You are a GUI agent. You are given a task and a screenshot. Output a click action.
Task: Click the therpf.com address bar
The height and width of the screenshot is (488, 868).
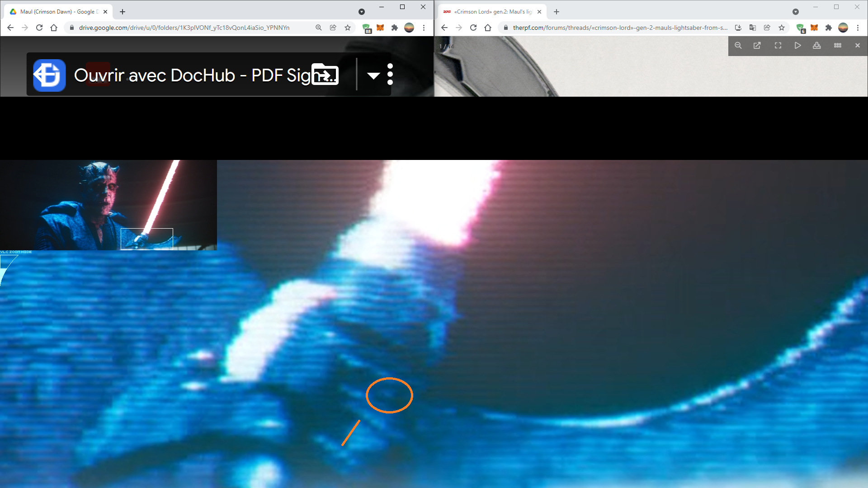pos(620,28)
